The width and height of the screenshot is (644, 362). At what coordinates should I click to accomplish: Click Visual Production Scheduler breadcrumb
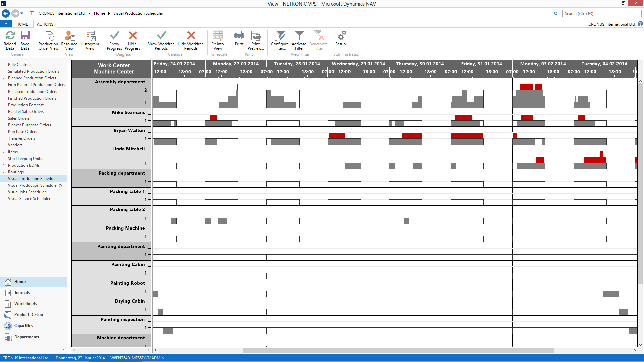(x=138, y=13)
